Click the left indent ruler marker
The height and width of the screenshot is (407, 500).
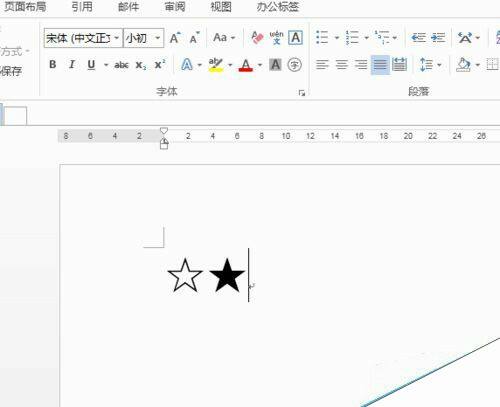coord(164,146)
